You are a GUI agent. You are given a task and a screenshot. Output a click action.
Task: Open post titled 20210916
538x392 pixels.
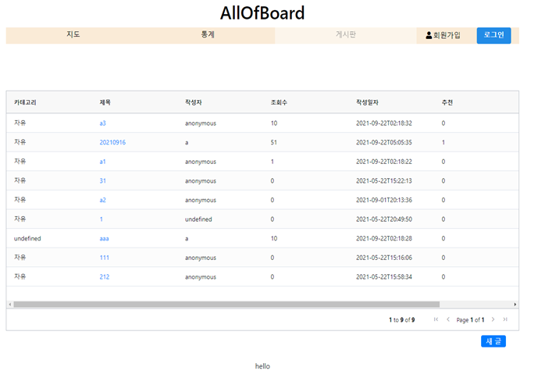tap(112, 142)
